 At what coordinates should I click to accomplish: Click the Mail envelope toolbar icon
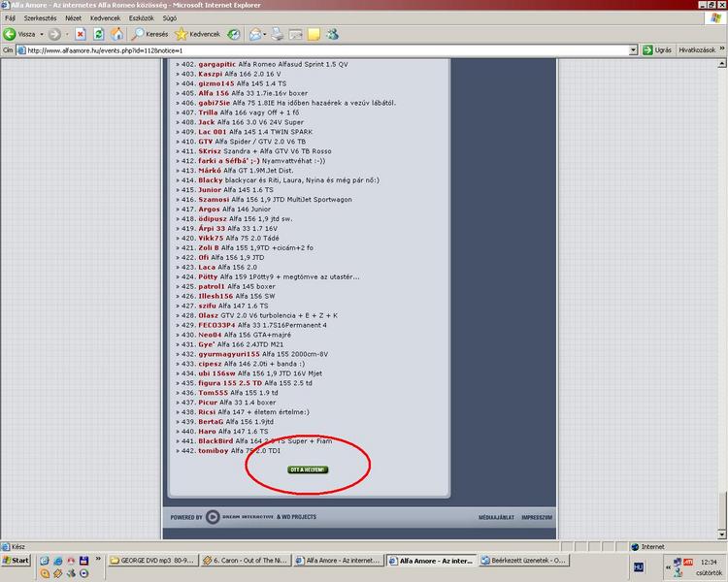coord(255,34)
